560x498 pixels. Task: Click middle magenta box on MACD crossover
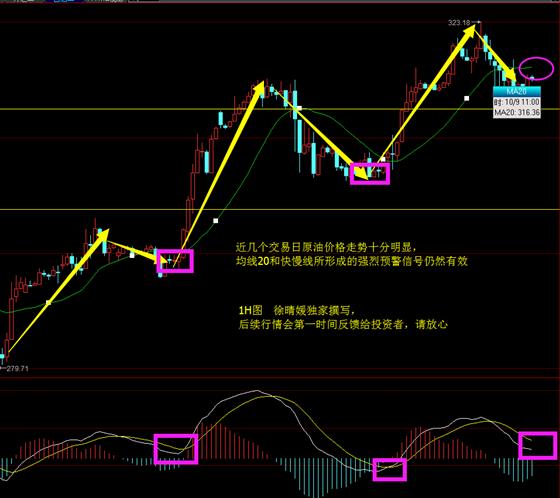[390, 469]
